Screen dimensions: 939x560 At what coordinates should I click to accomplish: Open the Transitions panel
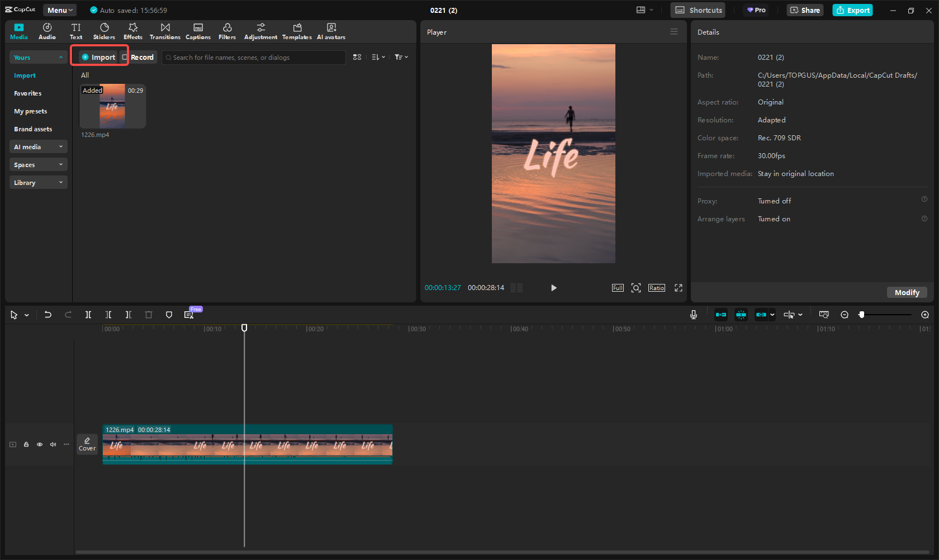(x=165, y=31)
